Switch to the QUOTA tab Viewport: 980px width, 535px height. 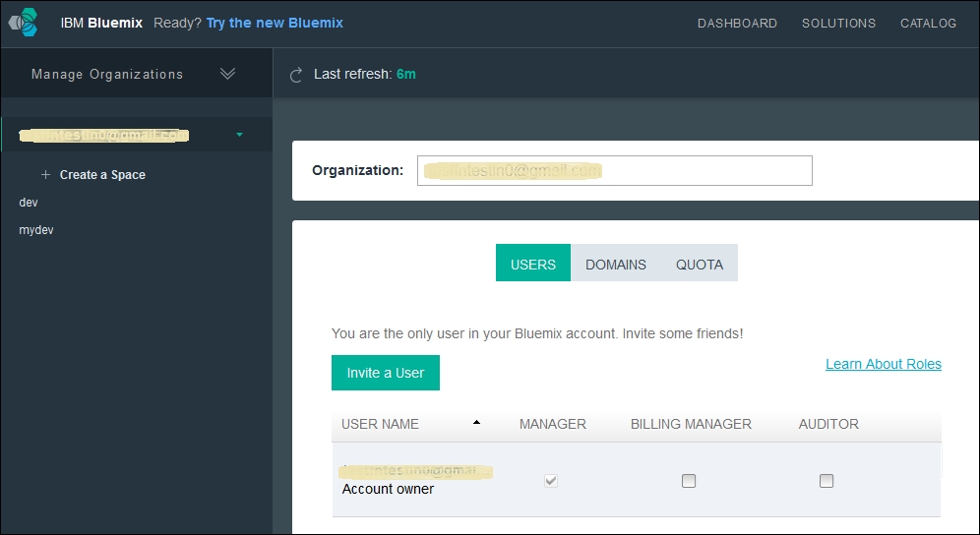700,264
